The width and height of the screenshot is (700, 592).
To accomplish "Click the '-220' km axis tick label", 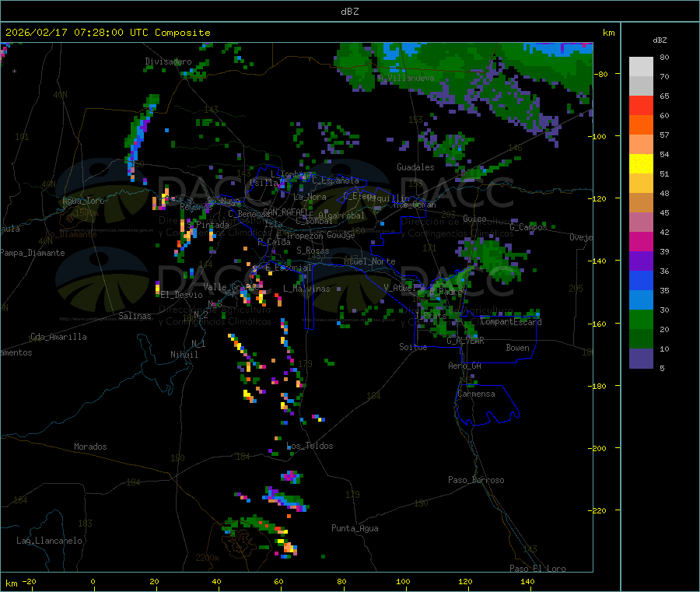I will coord(597,511).
